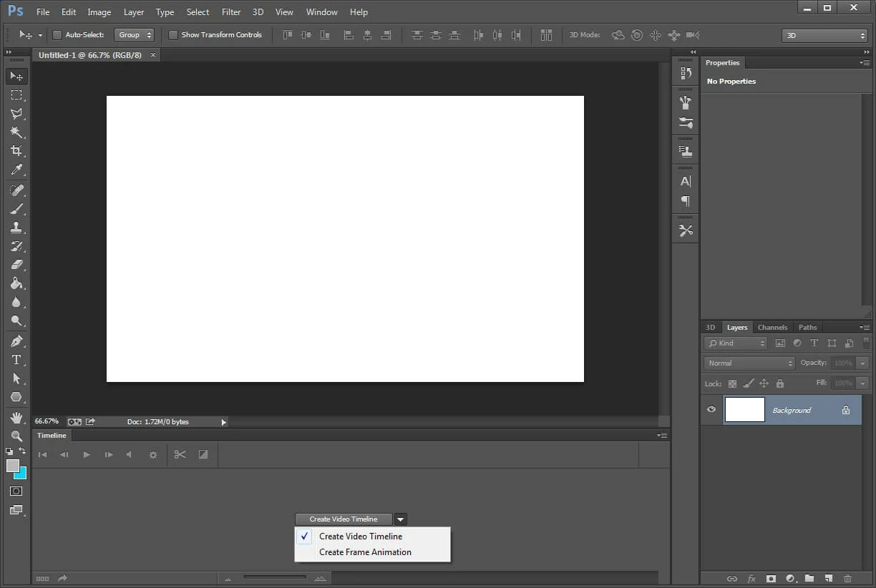Select the Eyedropper tool
The height and width of the screenshot is (588, 876).
(x=16, y=170)
